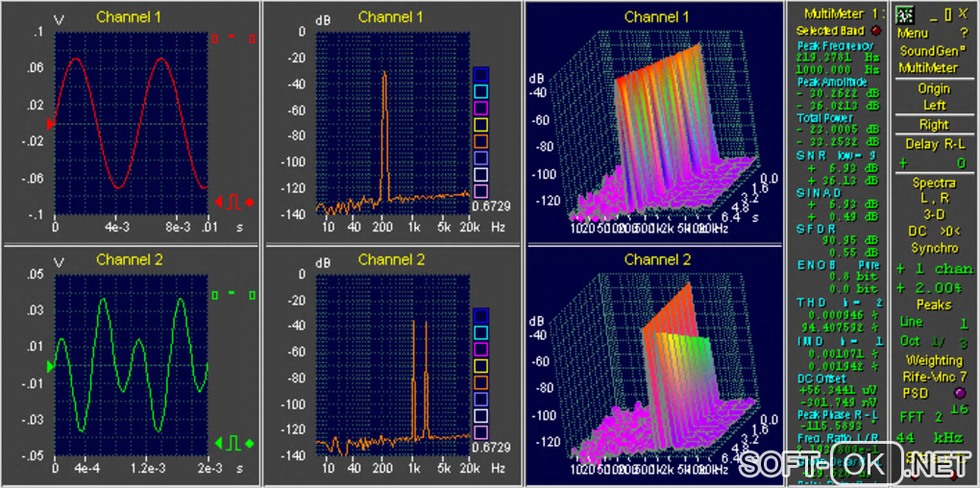Image resolution: width=980 pixels, height=488 pixels.
Task: Click Channel 1 red pulse waveform icon
Action: click(x=234, y=202)
